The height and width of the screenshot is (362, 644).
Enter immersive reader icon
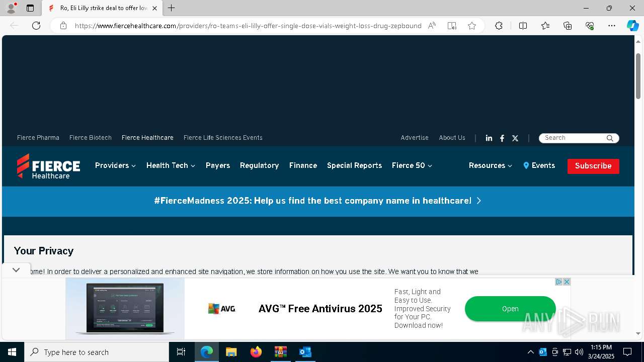(452, 26)
